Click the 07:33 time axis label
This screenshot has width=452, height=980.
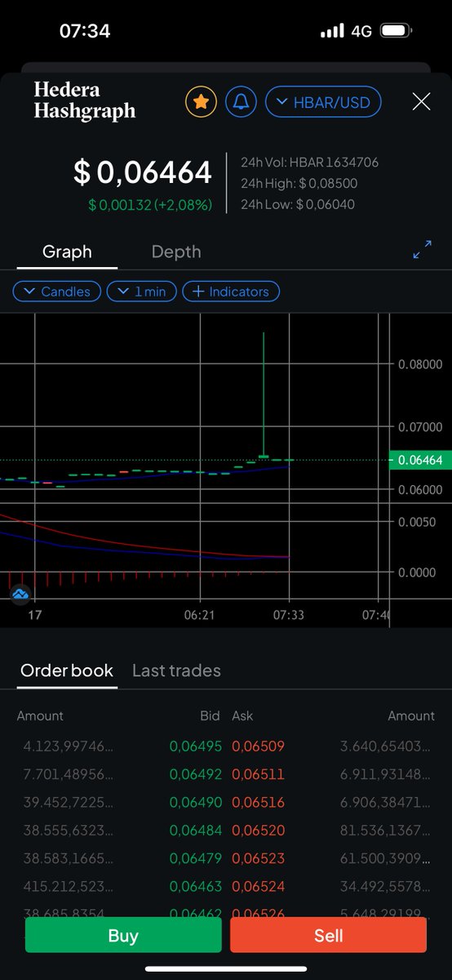coord(289,614)
